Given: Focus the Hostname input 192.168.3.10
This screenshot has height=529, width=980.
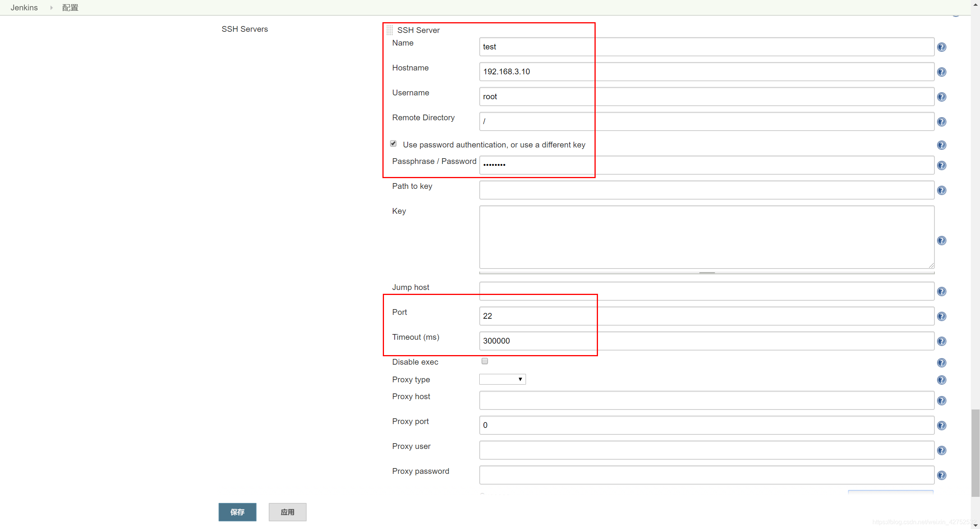Looking at the screenshot, I should coord(707,72).
